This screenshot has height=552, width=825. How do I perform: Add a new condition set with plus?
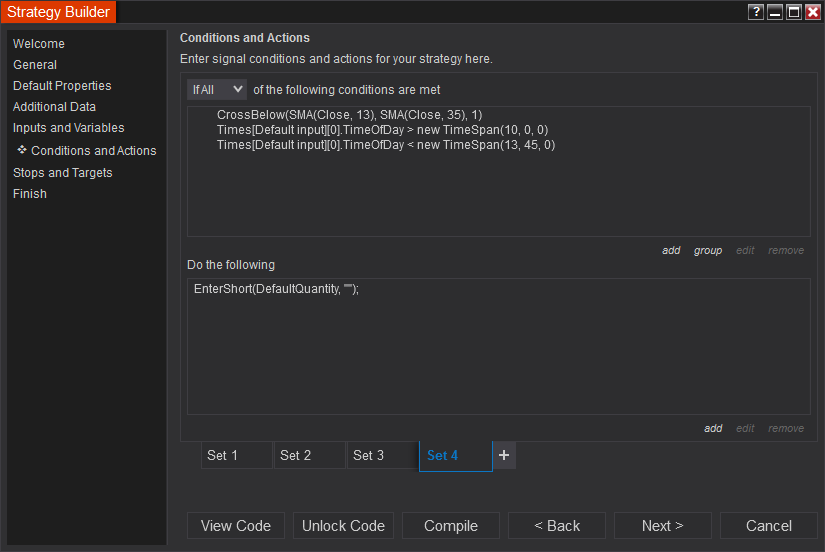pyautogui.click(x=504, y=455)
